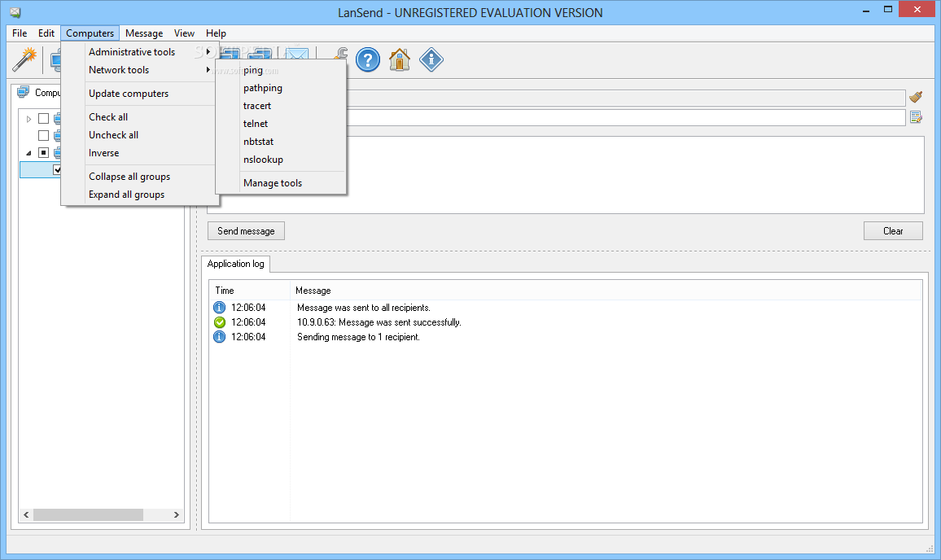Click the input field beside the notepad icon
The height and width of the screenshot is (560, 941).
pyautogui.click(x=626, y=117)
